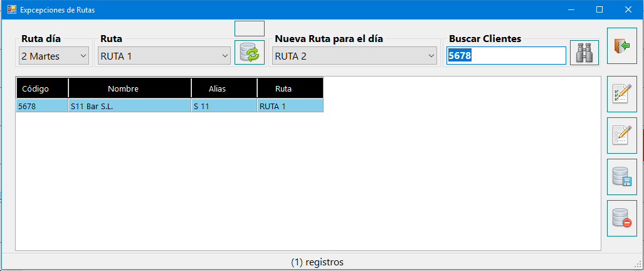Open the Nueva Ruta para el día dropdown
Viewport: 644px width, 271px height.
pos(354,56)
